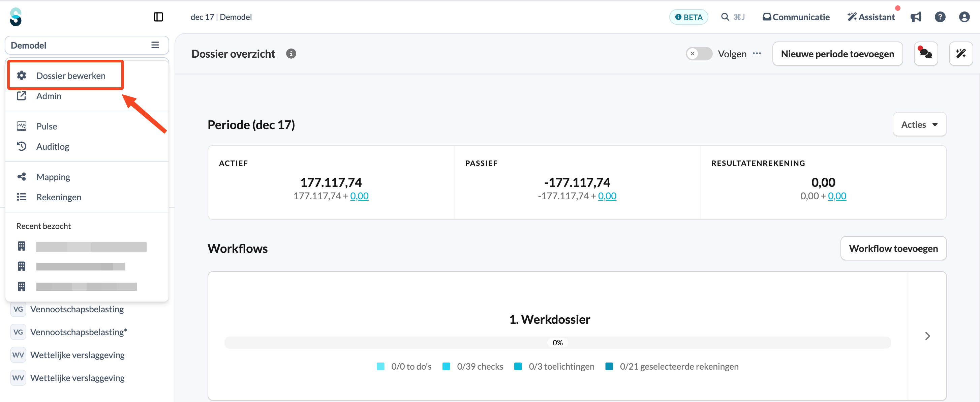Click the dec 17 | Demodel breadcrumb
The width and height of the screenshot is (980, 402).
pos(221,17)
